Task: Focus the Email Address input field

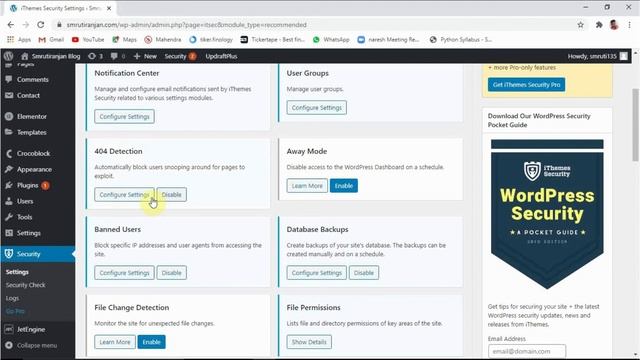Action: pyautogui.click(x=527, y=351)
